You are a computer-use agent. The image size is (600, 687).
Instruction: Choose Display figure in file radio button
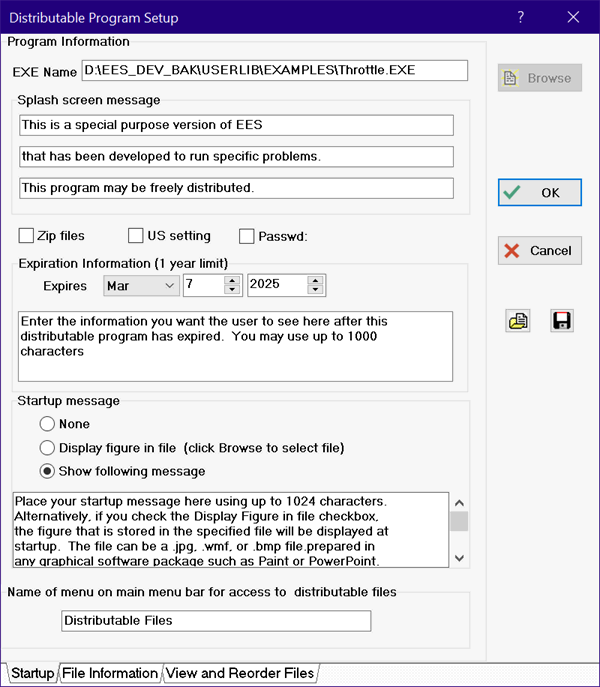[x=46, y=448]
